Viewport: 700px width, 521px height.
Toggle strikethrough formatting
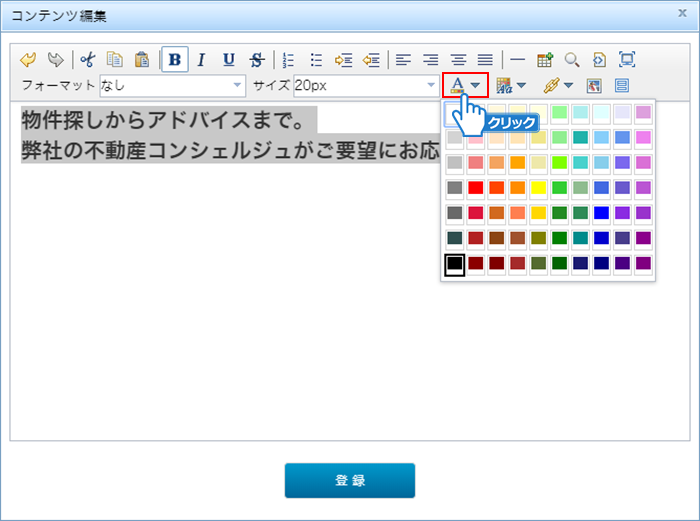[x=257, y=60]
